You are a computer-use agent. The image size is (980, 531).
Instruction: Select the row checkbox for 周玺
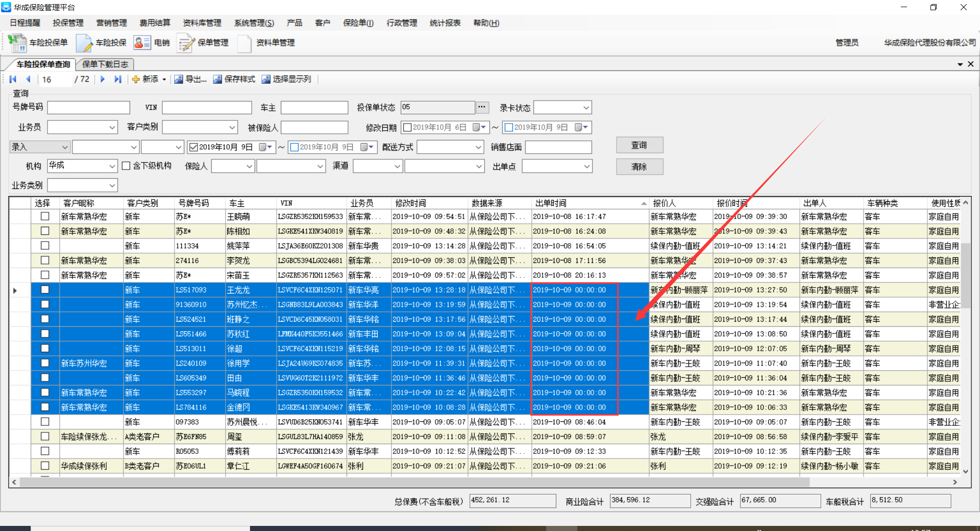[x=45, y=437]
